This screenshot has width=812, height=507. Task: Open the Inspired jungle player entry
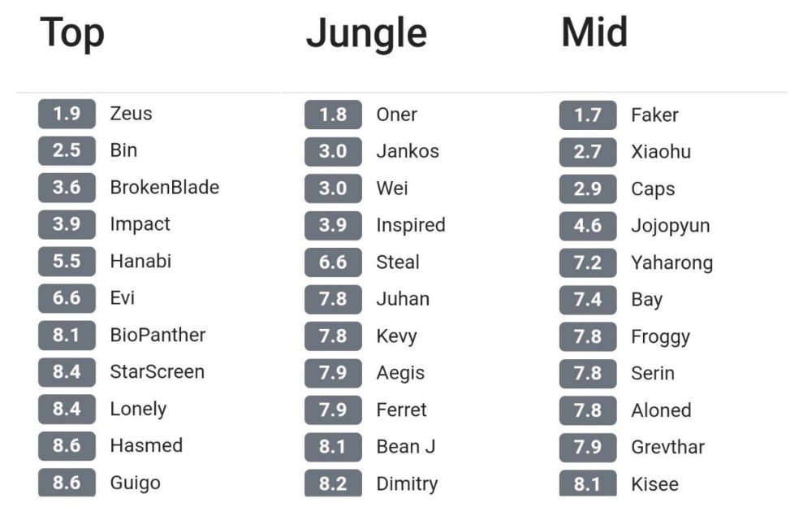point(410,225)
